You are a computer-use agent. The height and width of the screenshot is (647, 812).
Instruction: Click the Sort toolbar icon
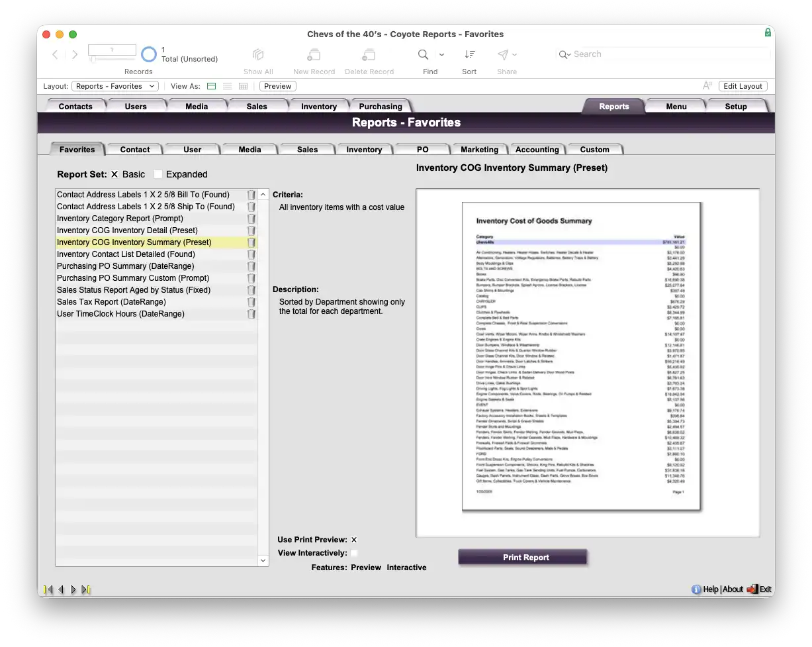coord(469,54)
